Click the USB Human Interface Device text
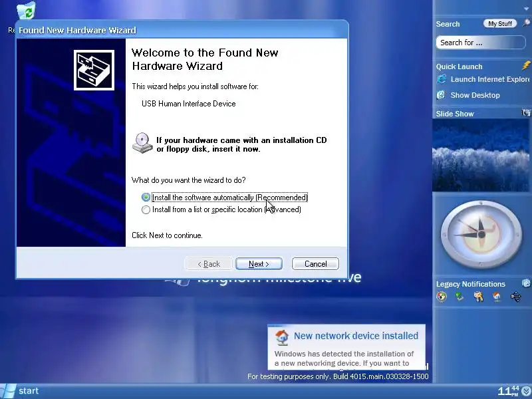Viewport: 532px width, 399px height. click(189, 104)
